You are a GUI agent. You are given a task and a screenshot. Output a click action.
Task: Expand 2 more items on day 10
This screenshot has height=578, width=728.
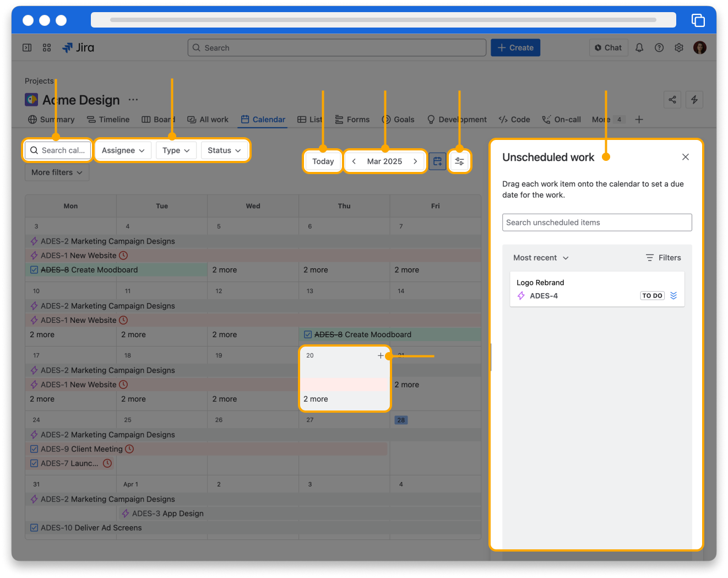pos(42,334)
